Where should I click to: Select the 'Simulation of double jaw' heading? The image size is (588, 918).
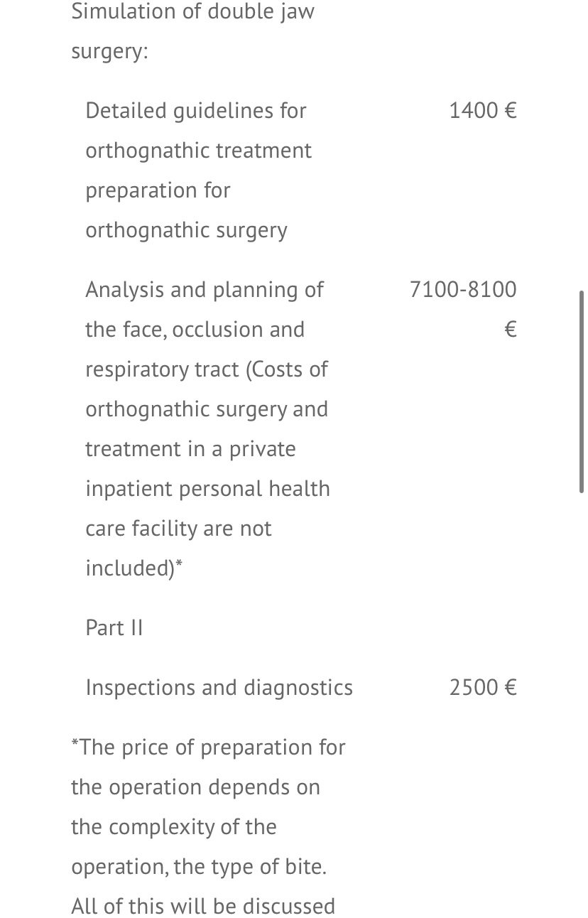point(192,13)
